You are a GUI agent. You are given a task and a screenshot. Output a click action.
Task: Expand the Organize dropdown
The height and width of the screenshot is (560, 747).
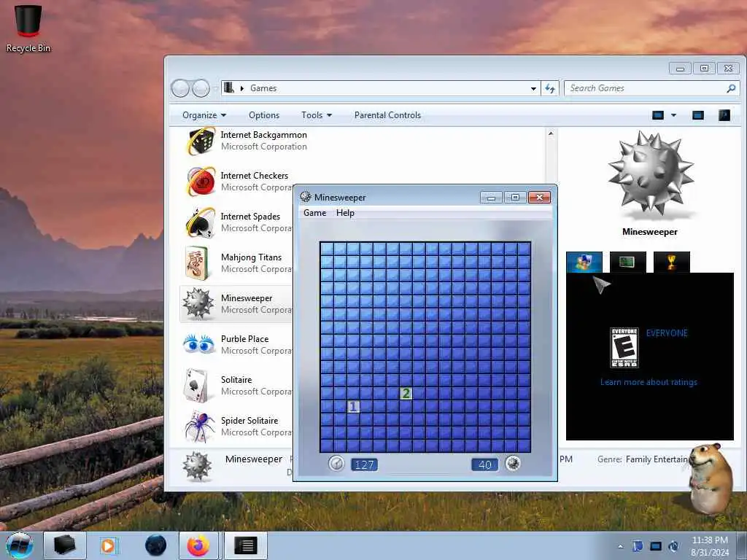(204, 115)
